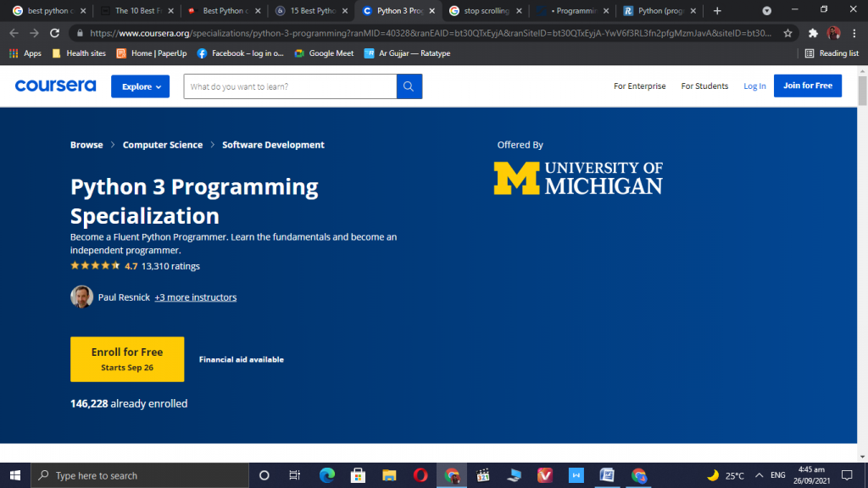Switch to 'Python (progr' tab
This screenshot has height=488, width=868.
click(x=659, y=10)
